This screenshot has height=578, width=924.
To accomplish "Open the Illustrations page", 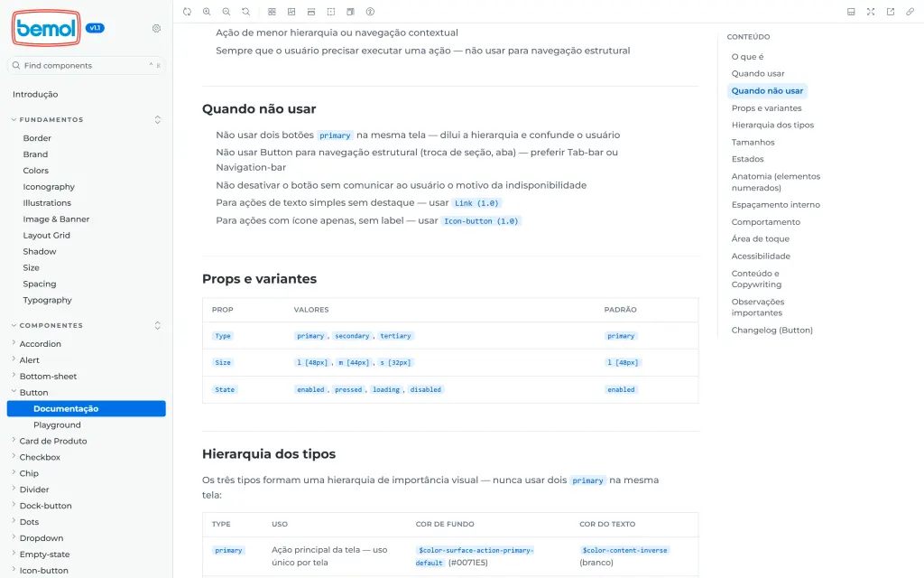I will (x=47, y=203).
